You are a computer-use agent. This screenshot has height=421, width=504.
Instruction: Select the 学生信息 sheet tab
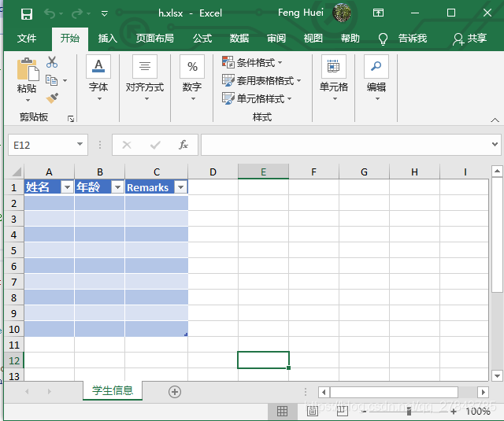(113, 390)
